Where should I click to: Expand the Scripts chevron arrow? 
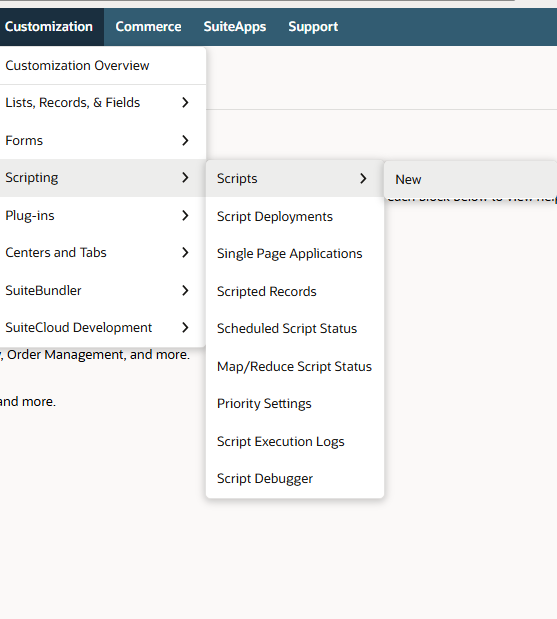tap(363, 179)
